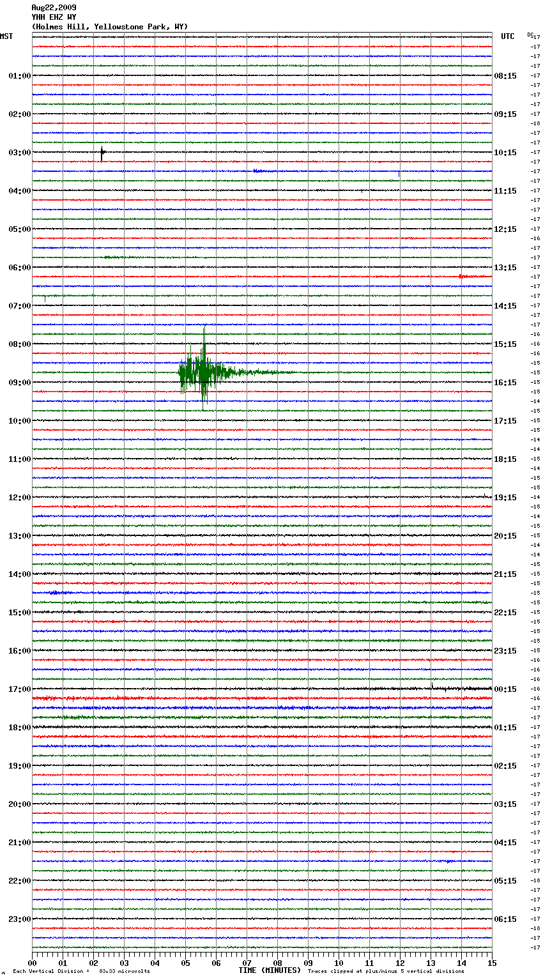543x980 pixels.
Task: Click the 16:15 UTC time label
Action: point(505,383)
